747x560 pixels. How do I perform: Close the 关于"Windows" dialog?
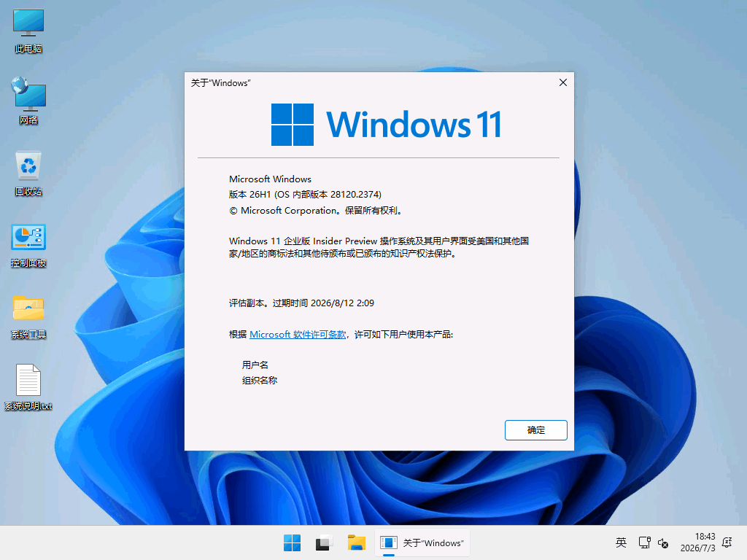[x=562, y=82]
